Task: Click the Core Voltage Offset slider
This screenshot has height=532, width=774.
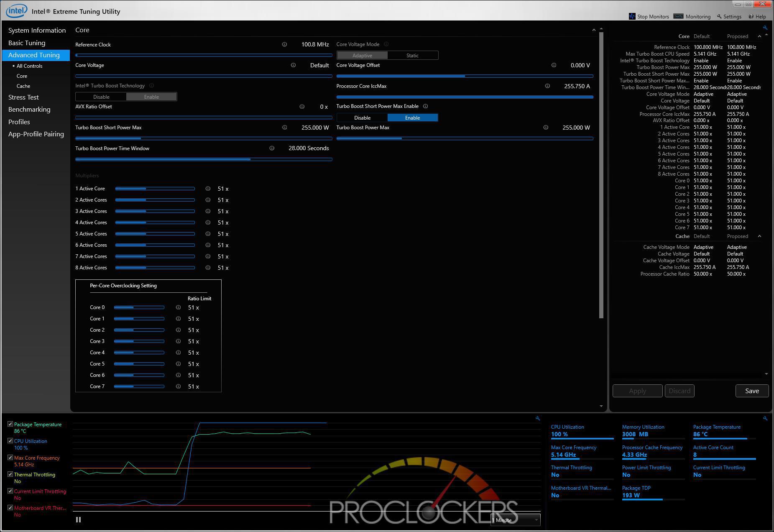Action: [x=465, y=76]
